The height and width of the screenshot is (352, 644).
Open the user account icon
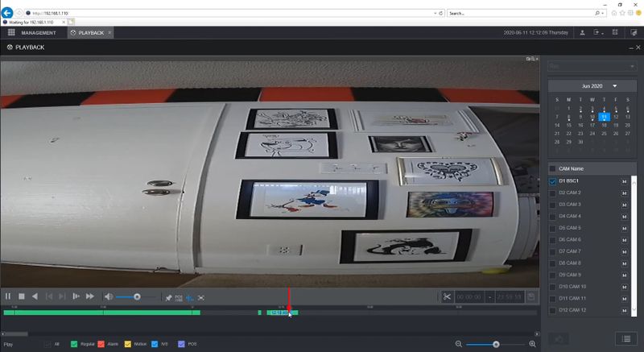(x=582, y=32)
